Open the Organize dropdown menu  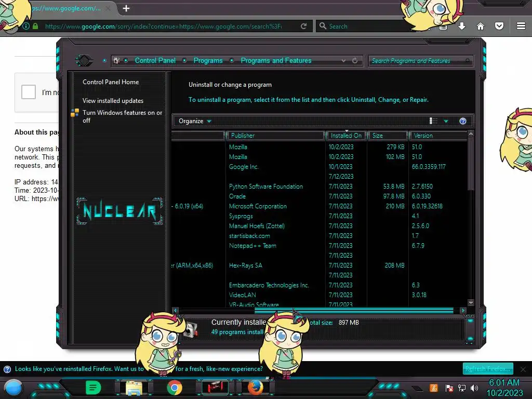point(195,121)
